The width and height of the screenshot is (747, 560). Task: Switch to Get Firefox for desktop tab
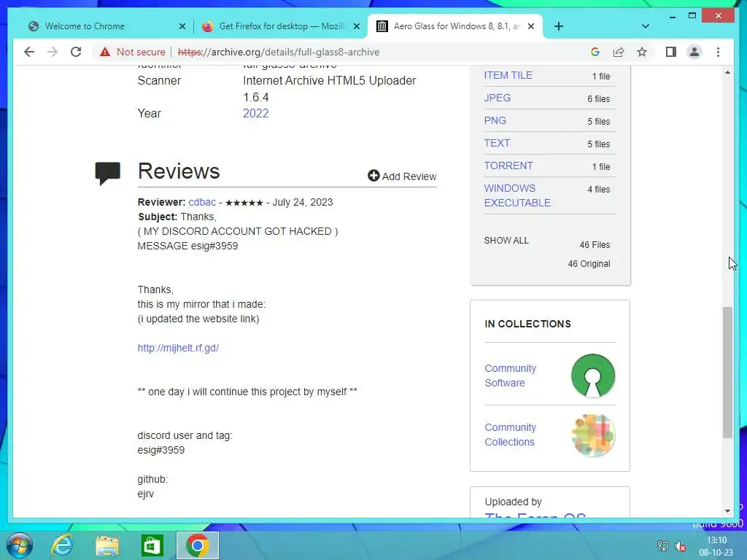pyautogui.click(x=281, y=26)
